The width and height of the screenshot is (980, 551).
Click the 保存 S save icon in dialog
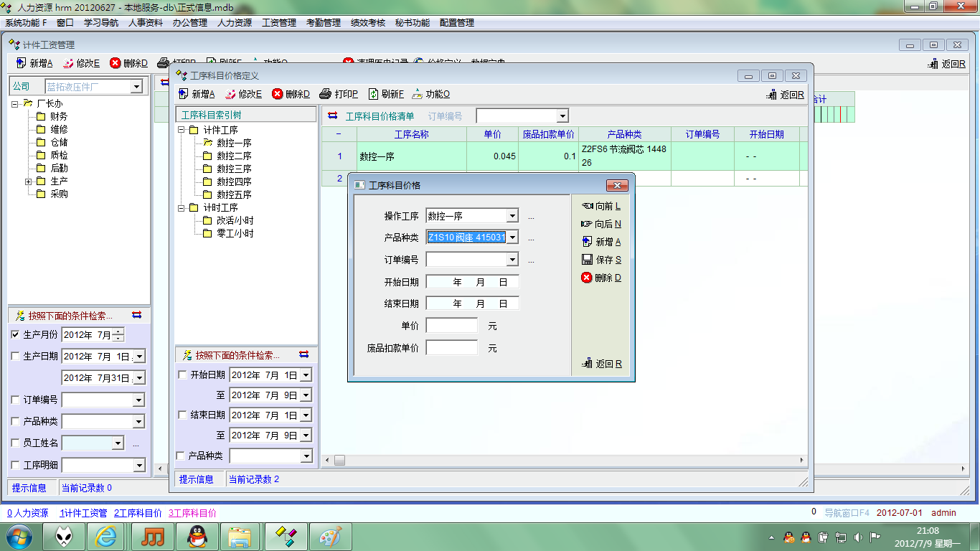pyautogui.click(x=587, y=260)
